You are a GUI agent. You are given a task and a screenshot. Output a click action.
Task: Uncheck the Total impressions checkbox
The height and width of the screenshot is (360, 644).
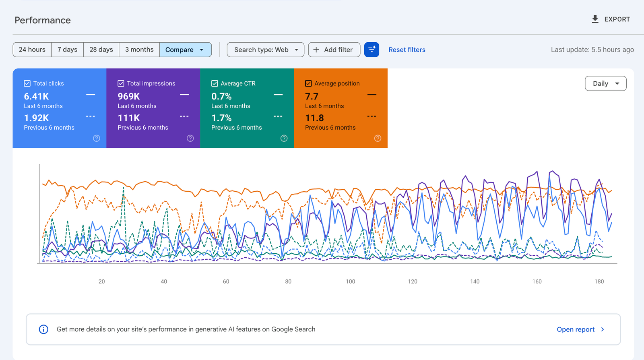click(121, 83)
